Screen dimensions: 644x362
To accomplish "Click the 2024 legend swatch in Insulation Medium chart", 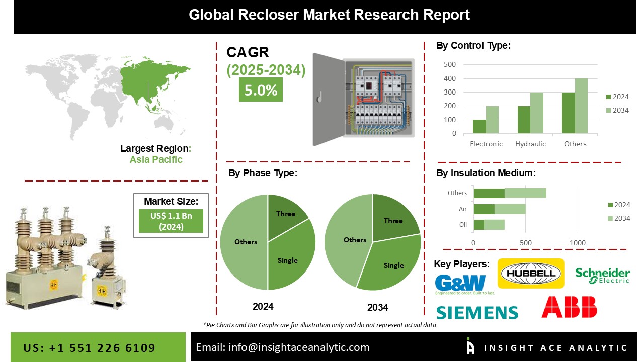I will (610, 205).
